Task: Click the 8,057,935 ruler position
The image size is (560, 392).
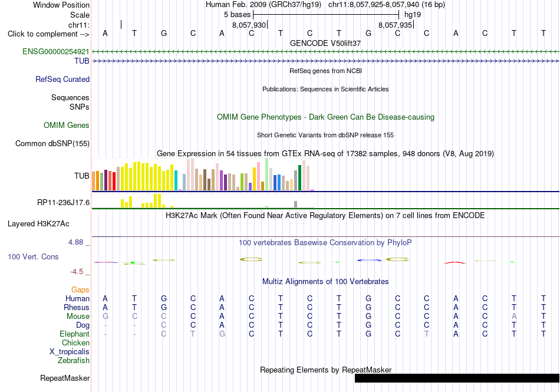Action: click(x=396, y=25)
